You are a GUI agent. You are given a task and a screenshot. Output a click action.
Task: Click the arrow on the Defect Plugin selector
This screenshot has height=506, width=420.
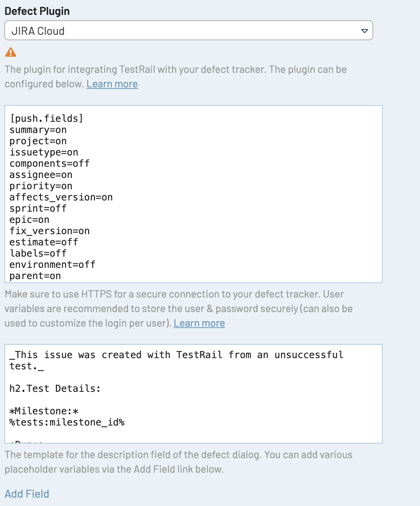click(365, 31)
